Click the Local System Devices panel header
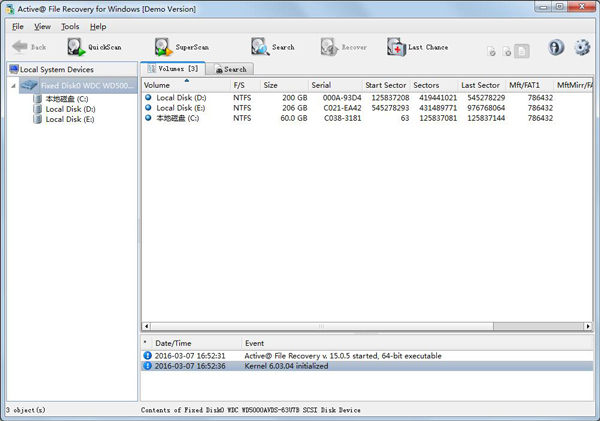This screenshot has width=600, height=421. tap(72, 69)
